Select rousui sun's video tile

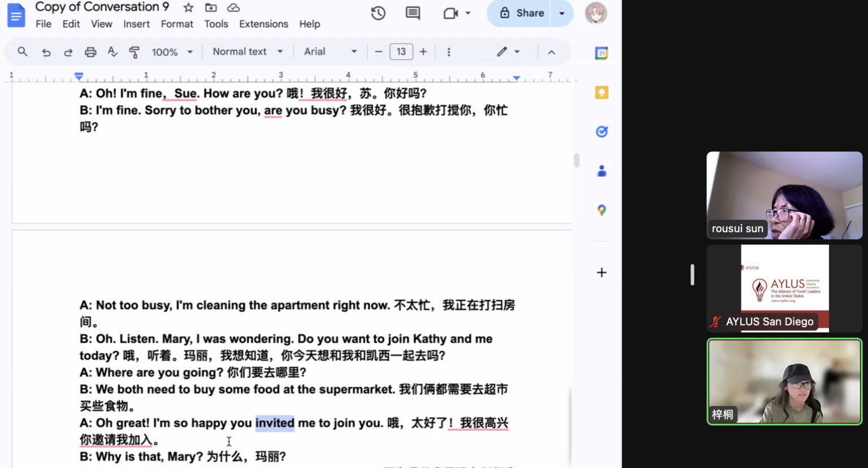click(784, 195)
